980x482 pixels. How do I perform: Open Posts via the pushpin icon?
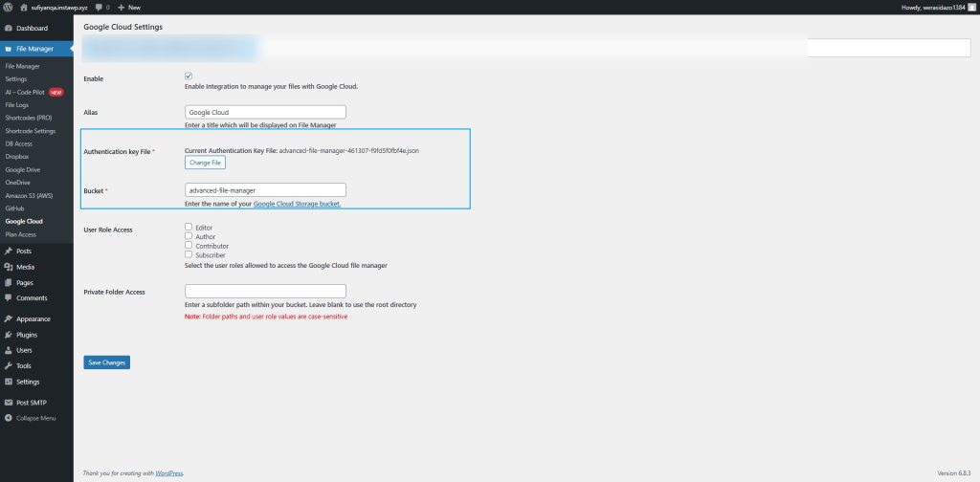[x=9, y=251]
